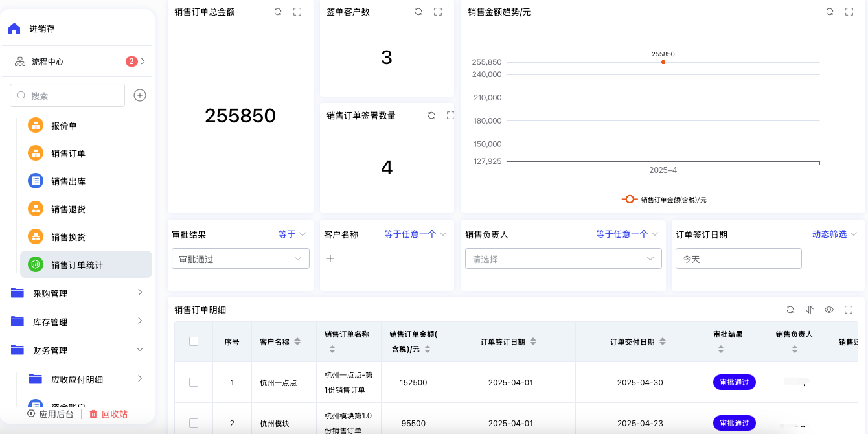This screenshot has height=434, width=868.
Task: Open 销售订单 in the sidebar
Action: (x=69, y=154)
